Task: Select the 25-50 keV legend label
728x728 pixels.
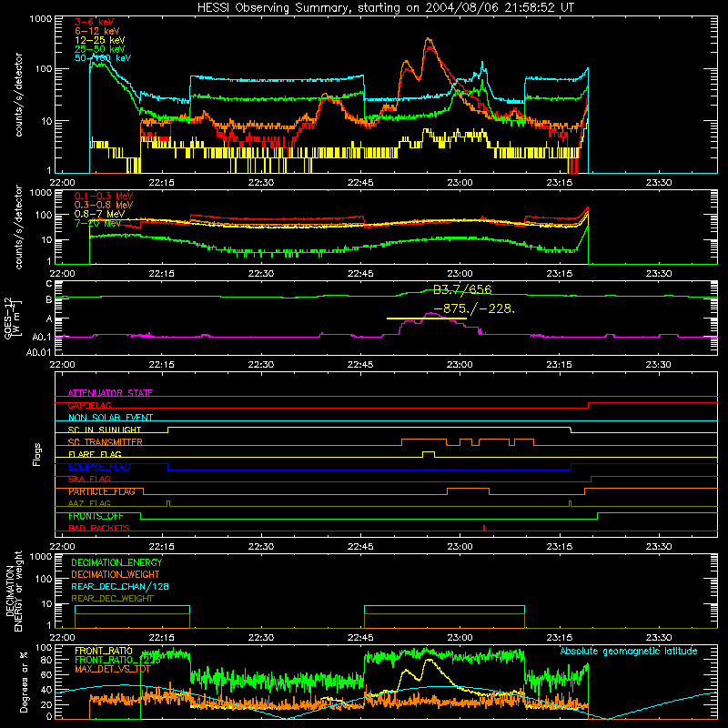Action: click(x=100, y=49)
